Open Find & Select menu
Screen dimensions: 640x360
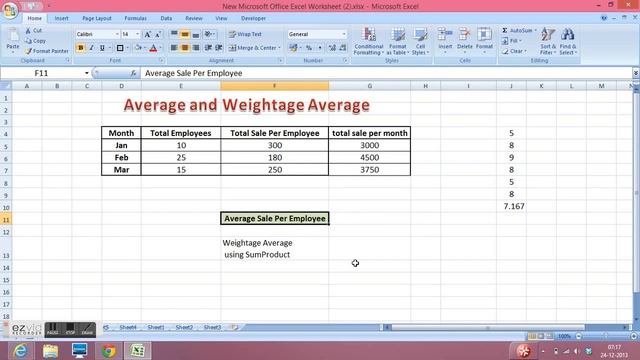click(568, 41)
